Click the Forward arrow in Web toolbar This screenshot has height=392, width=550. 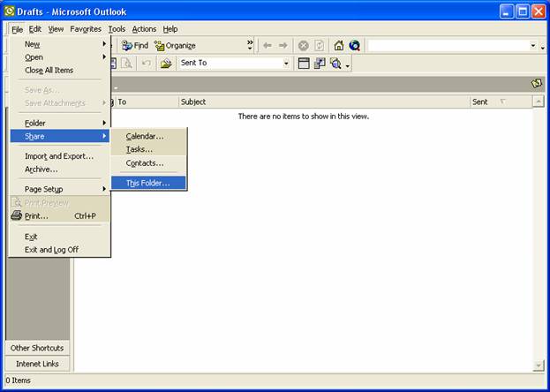(283, 46)
